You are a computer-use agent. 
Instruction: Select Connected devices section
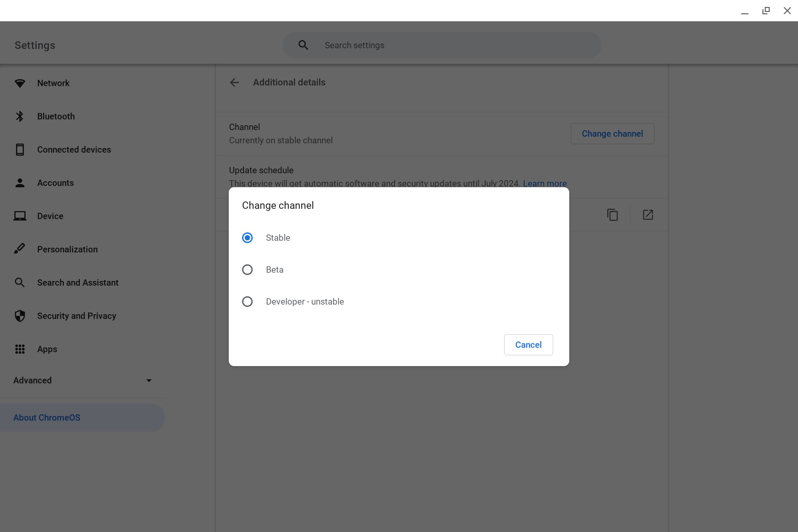[74, 150]
